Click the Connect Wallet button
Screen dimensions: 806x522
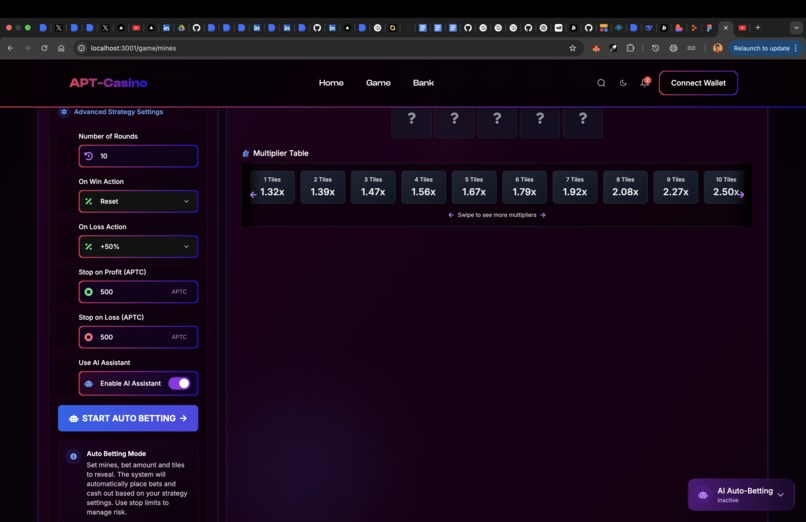pyautogui.click(x=698, y=83)
